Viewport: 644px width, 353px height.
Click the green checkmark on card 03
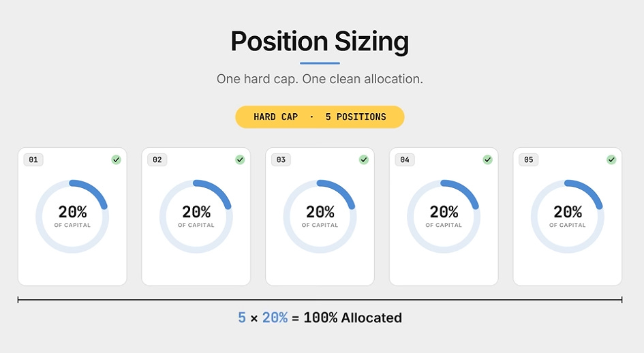click(364, 160)
